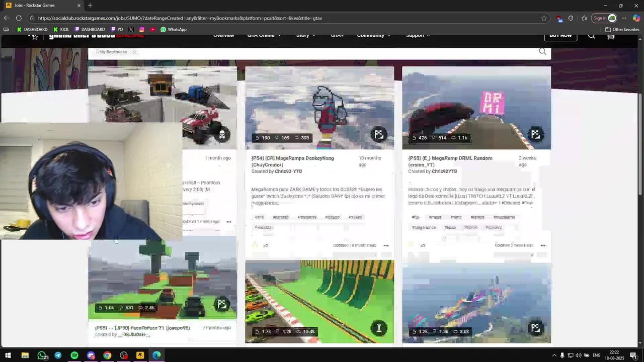This screenshot has width=644, height=362.
Task: Open File Explorer from the taskbar
Action: coord(25,355)
